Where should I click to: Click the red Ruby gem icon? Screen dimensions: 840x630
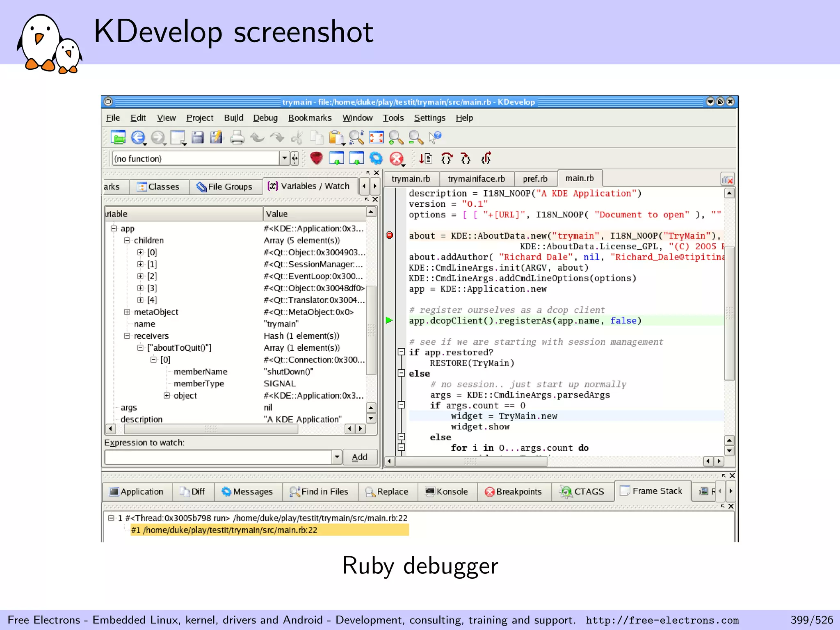(316, 158)
